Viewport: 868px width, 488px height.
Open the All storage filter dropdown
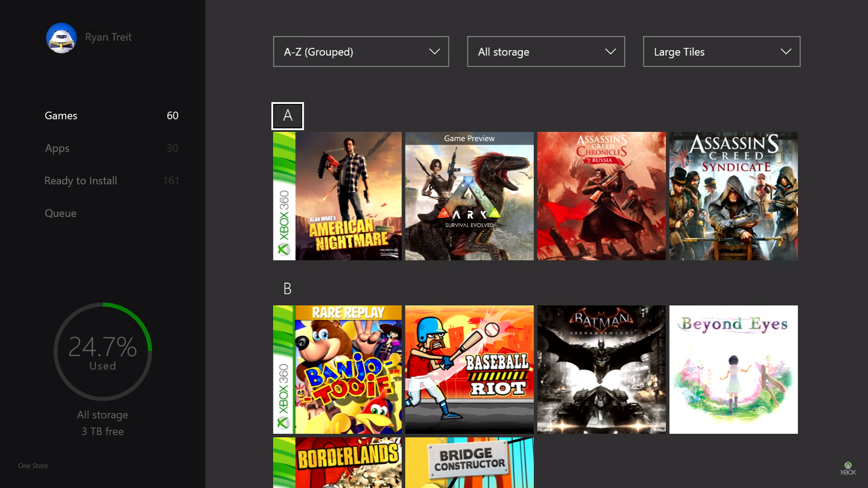point(546,52)
